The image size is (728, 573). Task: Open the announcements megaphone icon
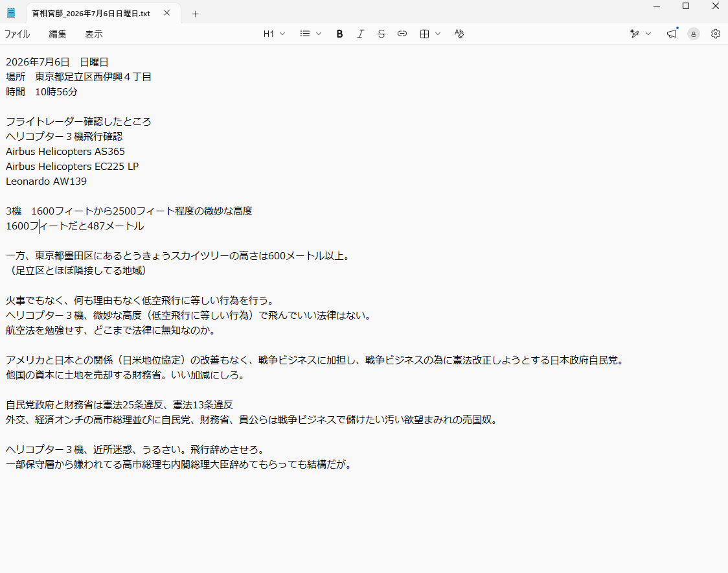click(x=672, y=34)
